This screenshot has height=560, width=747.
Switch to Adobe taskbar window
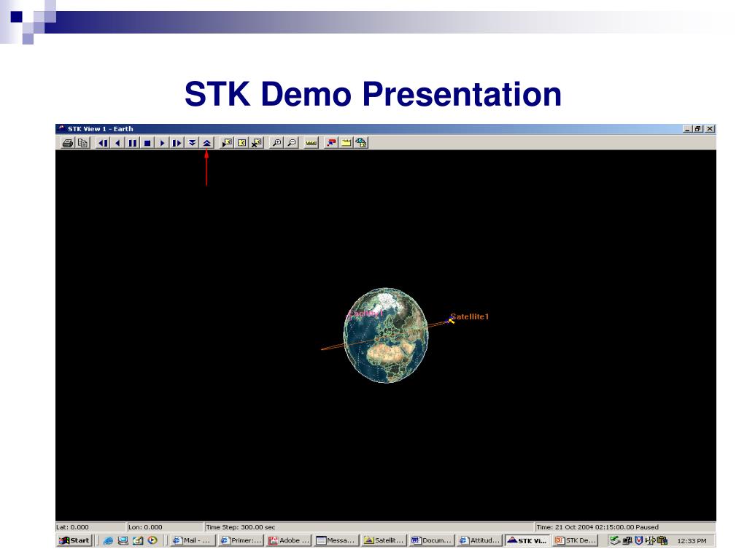tap(289, 540)
